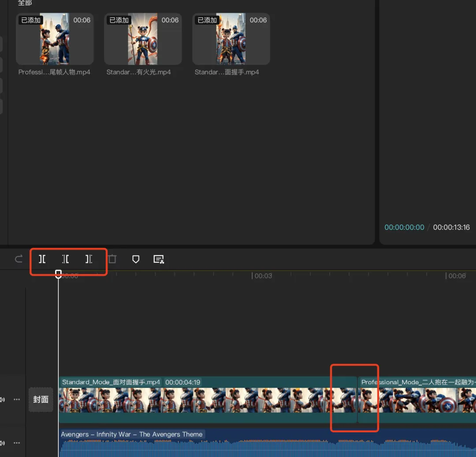The image size is (476, 457).
Task: Click the redo arrow in the timeline toolbar
Action: (19, 259)
